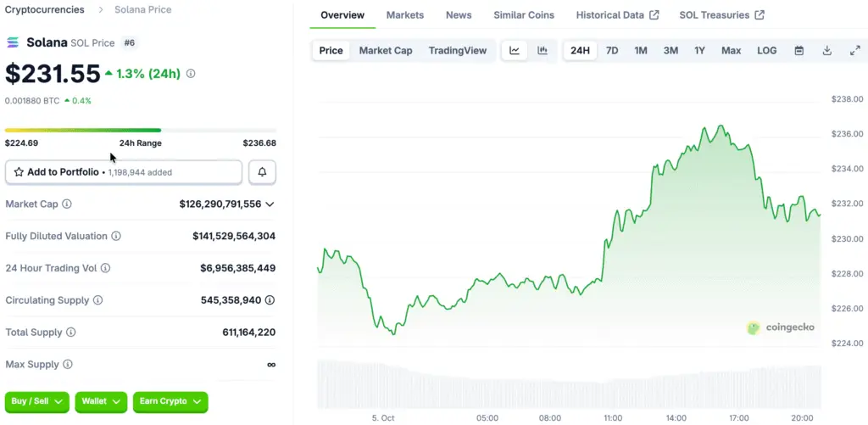This screenshot has height=425, width=868.
Task: Switch to the Markets tab
Action: pyautogui.click(x=404, y=15)
